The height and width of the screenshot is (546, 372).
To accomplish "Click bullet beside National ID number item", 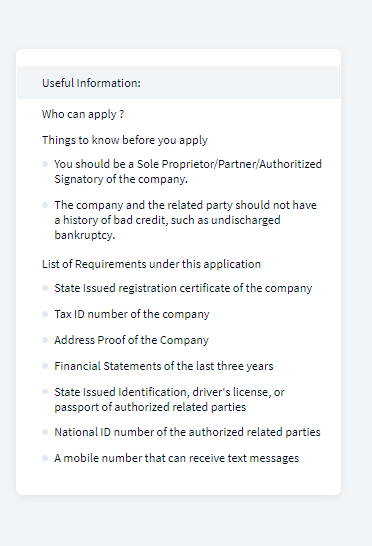I will point(45,432).
